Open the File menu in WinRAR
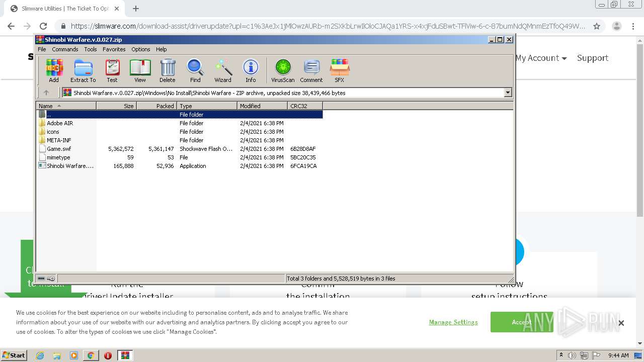The width and height of the screenshot is (644, 362). point(42,49)
